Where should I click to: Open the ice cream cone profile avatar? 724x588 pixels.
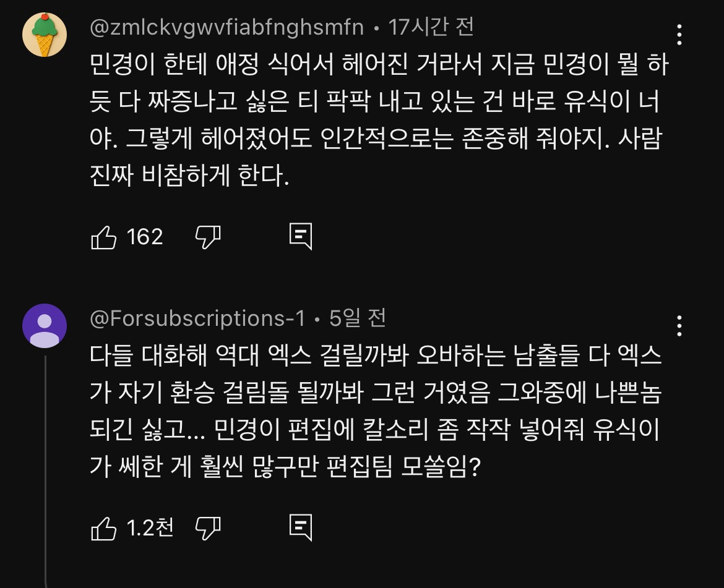(x=45, y=35)
